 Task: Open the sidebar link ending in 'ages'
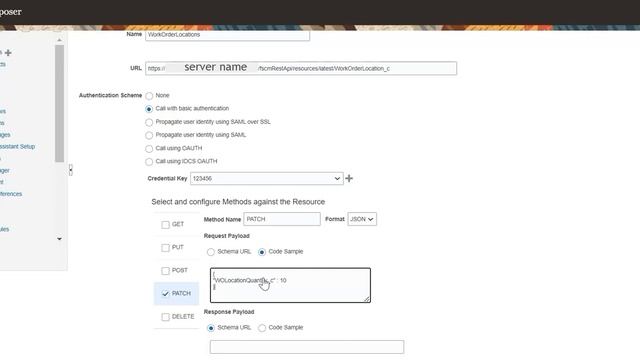[x=5, y=135]
